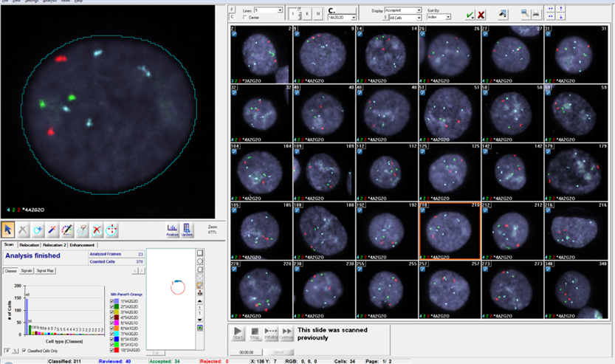The image size is (615, 364).
Task: Click the Stop scan button
Action: pyautogui.click(x=255, y=332)
